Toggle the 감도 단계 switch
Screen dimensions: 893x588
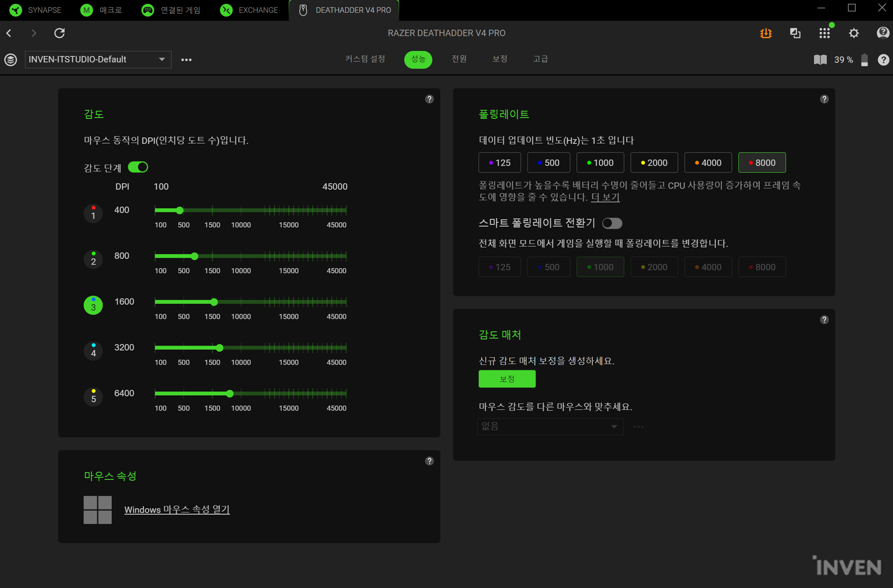coord(138,167)
